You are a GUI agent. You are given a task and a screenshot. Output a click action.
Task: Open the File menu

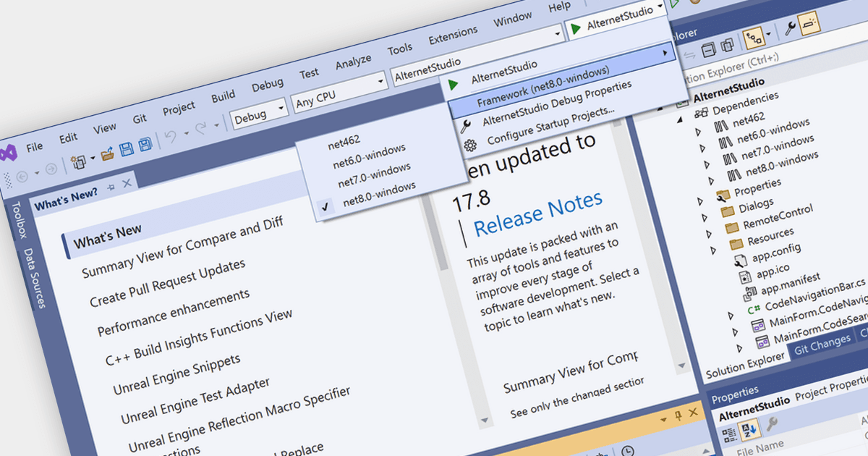click(35, 146)
